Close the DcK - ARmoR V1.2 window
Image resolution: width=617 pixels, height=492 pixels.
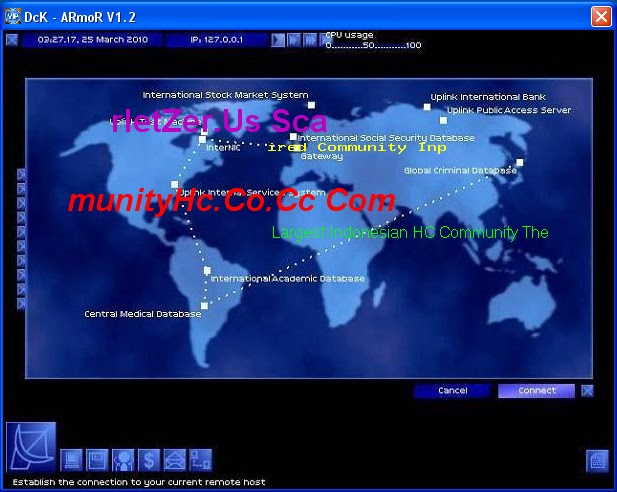coord(601,17)
